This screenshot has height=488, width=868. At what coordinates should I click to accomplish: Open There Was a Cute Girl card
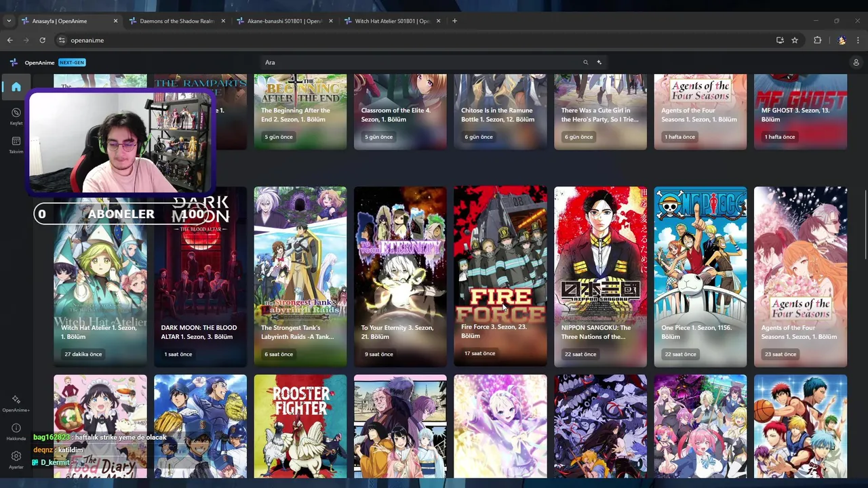pyautogui.click(x=600, y=112)
